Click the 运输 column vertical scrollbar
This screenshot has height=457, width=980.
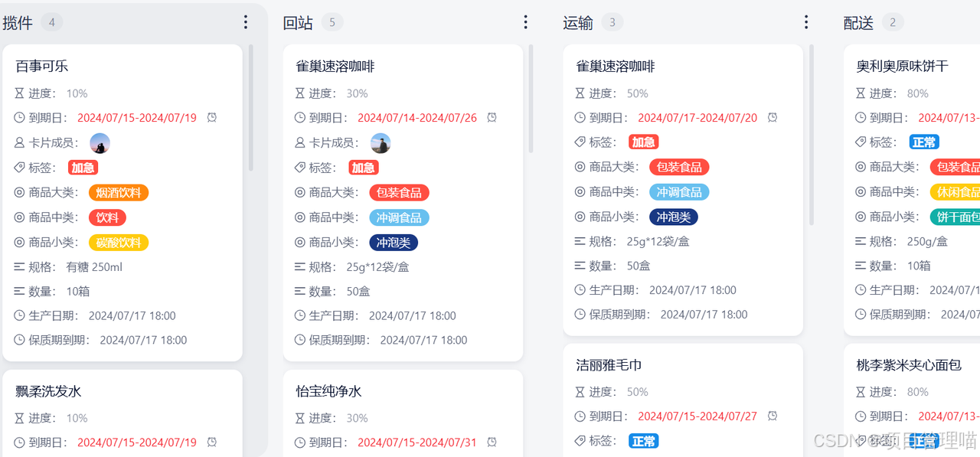[812, 135]
